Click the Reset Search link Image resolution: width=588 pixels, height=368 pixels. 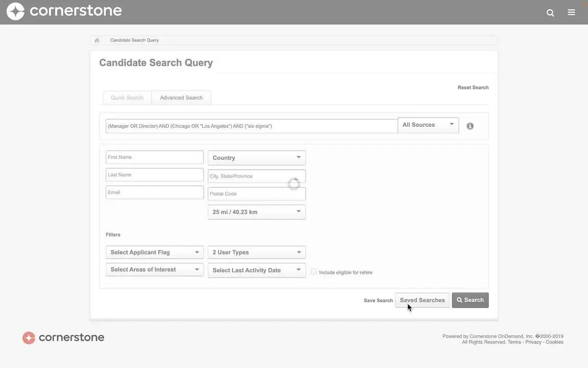473,87
